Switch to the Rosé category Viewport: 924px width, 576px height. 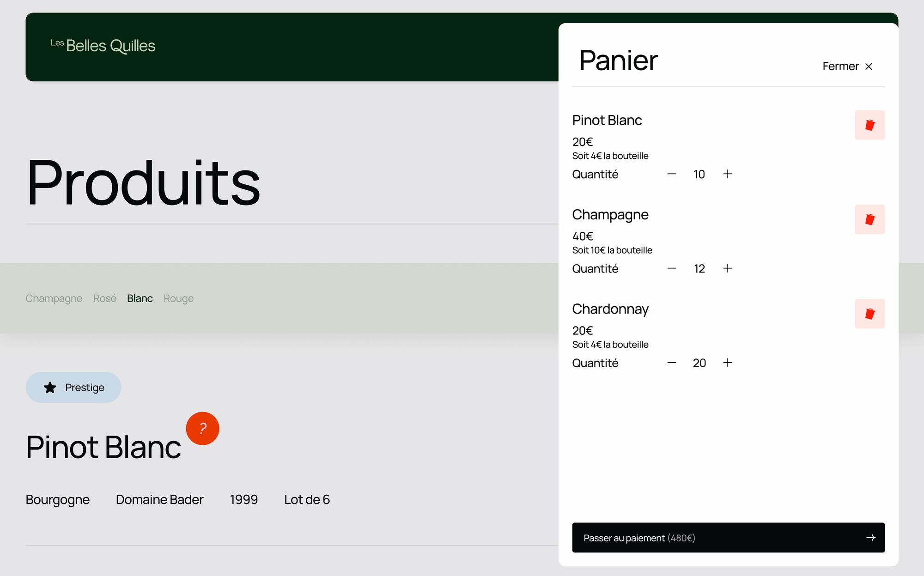104,298
